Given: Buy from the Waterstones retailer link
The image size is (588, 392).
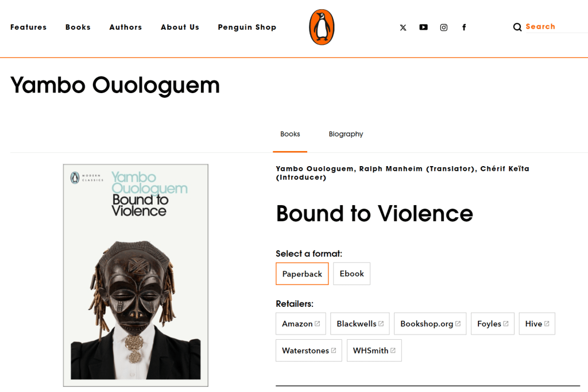Looking at the screenshot, I should [308, 350].
